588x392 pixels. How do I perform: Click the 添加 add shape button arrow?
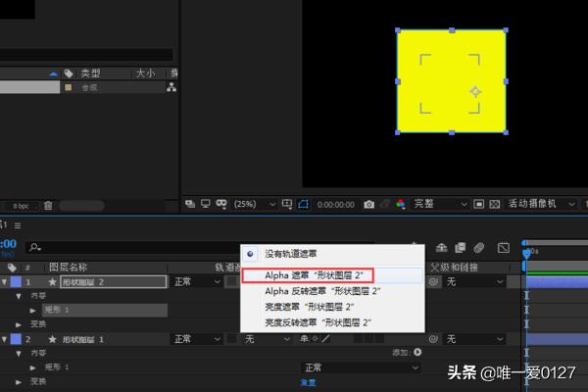coord(417,352)
